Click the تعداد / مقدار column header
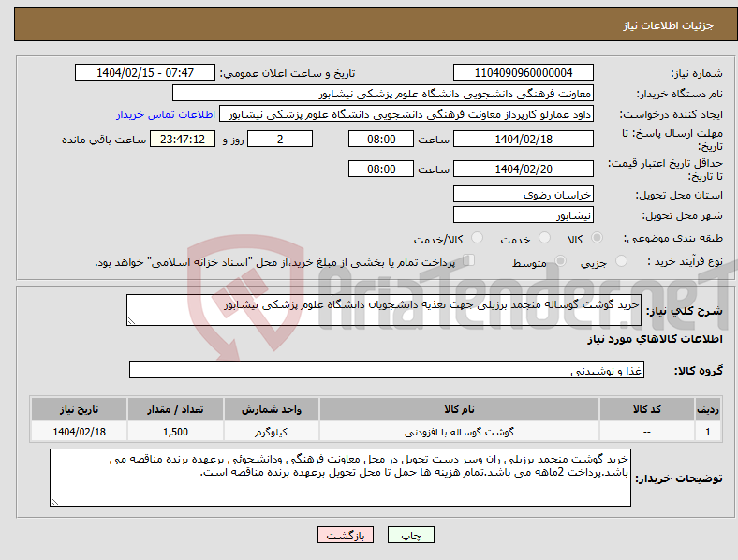The width and height of the screenshot is (738, 560). (x=175, y=409)
